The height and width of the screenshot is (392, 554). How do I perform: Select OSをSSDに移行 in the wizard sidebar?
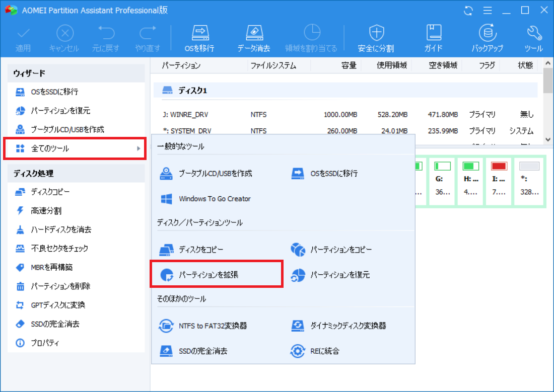pos(76,92)
